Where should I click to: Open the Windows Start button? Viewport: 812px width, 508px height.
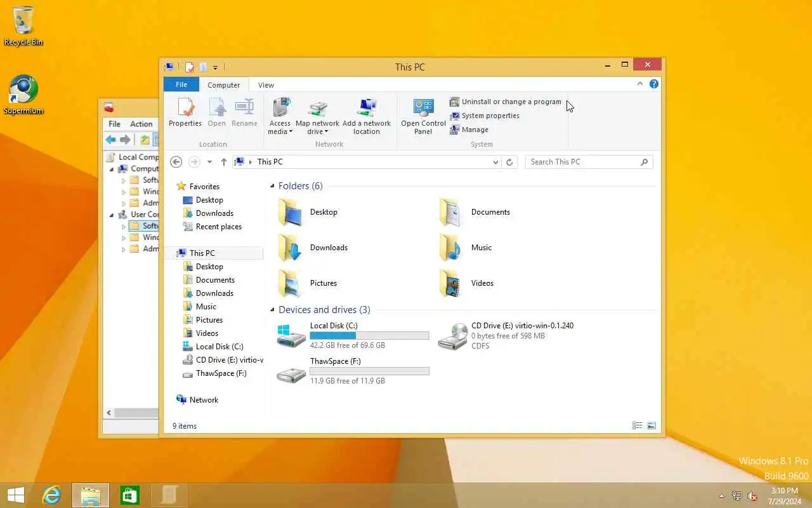click(x=15, y=495)
